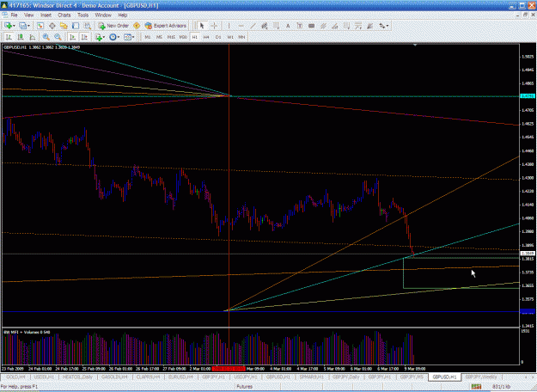537x392 pixels.
Task: Switch to the D1 timeframe
Action: click(x=218, y=37)
